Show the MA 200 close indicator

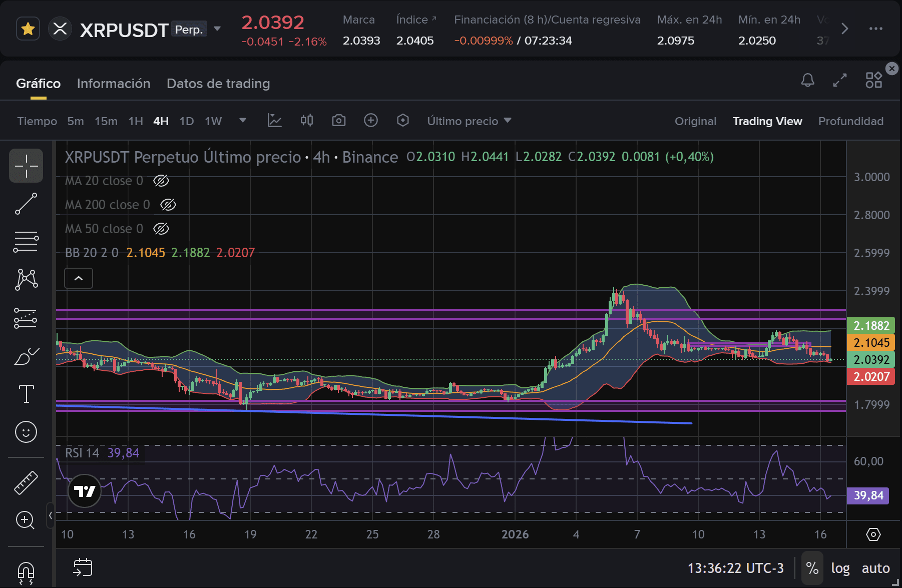(168, 205)
